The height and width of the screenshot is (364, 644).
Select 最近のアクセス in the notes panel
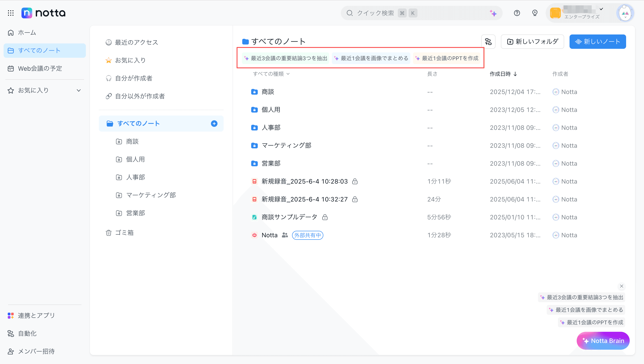click(x=136, y=42)
